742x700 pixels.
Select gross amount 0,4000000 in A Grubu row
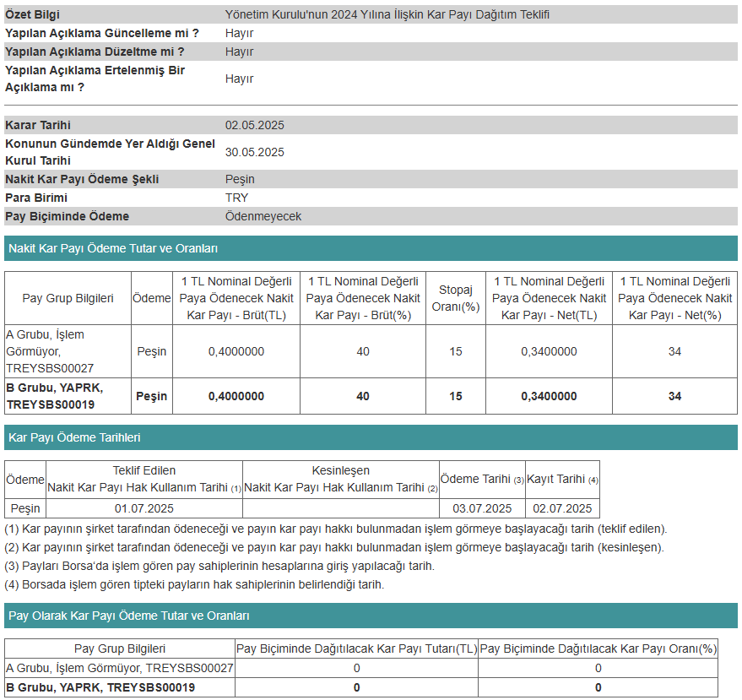pyautogui.click(x=236, y=351)
